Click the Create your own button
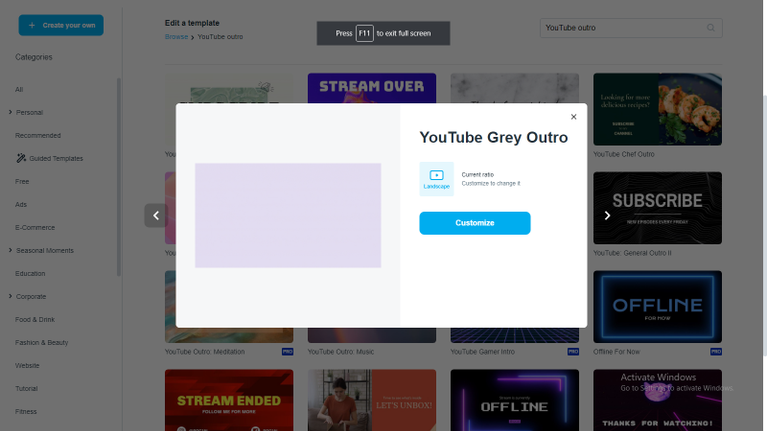 click(61, 25)
